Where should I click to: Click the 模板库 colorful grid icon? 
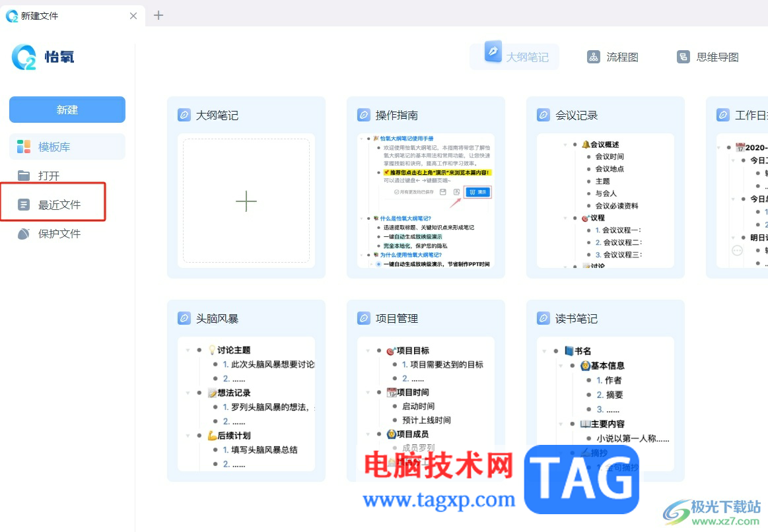coord(24,147)
